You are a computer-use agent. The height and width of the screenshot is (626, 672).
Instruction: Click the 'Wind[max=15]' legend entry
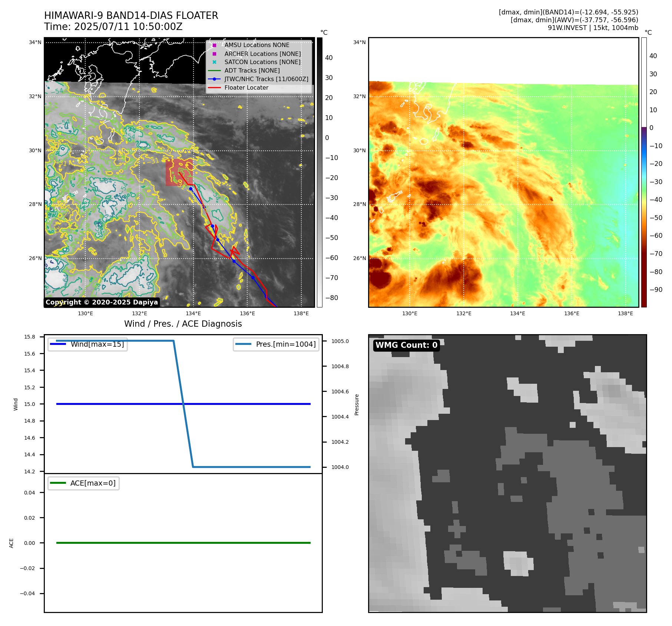(x=88, y=344)
